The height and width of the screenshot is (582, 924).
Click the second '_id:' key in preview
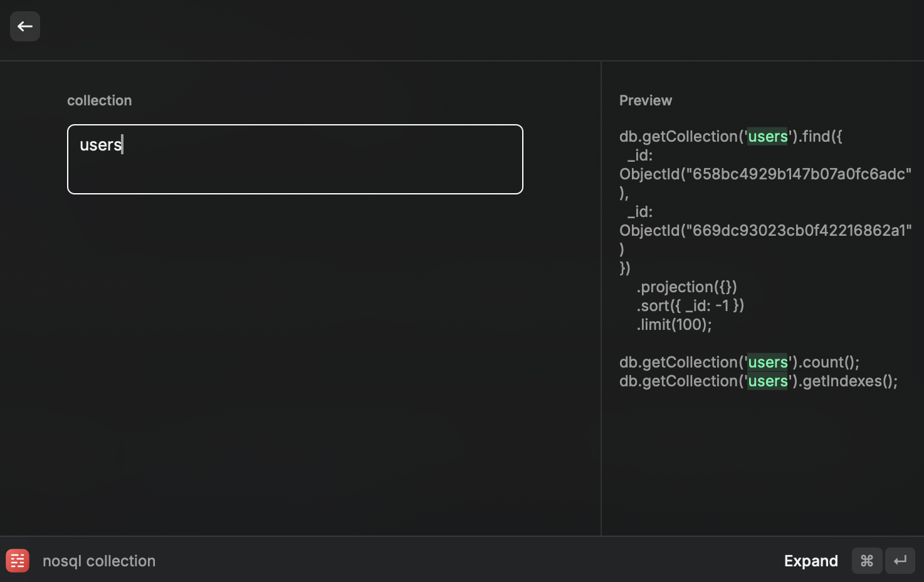(x=640, y=211)
